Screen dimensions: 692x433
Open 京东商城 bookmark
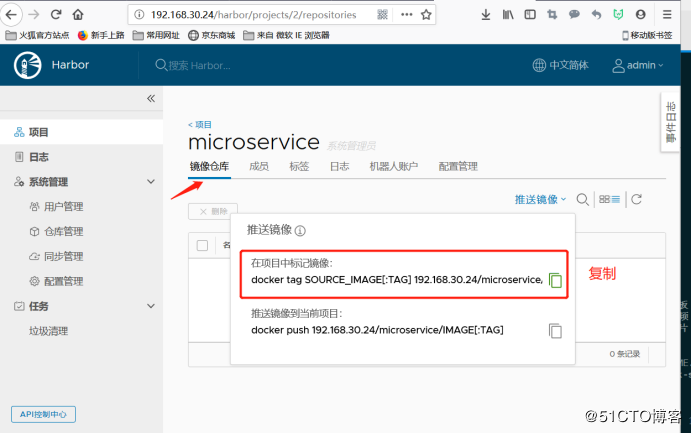[211, 35]
